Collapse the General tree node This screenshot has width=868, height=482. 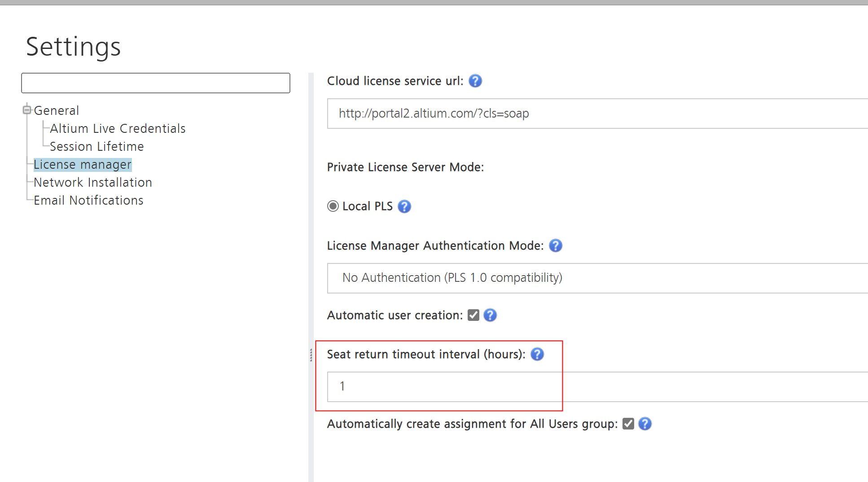tap(27, 110)
